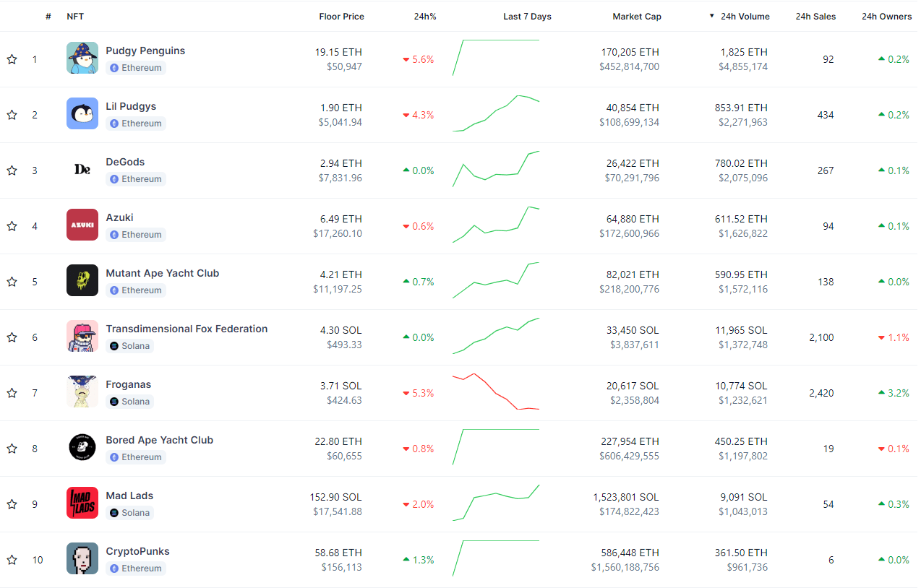Click Ethereum badge under Lil Pudgys

coord(136,124)
